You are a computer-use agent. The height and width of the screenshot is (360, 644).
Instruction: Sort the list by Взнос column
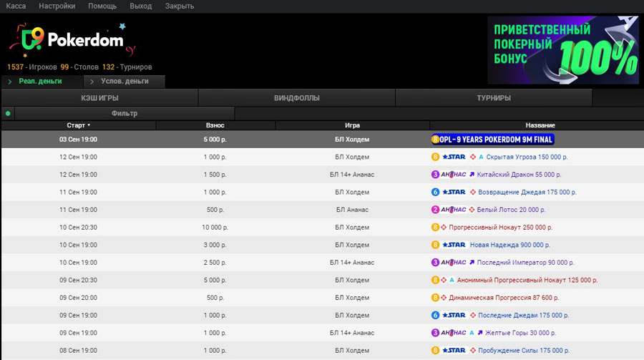click(215, 125)
